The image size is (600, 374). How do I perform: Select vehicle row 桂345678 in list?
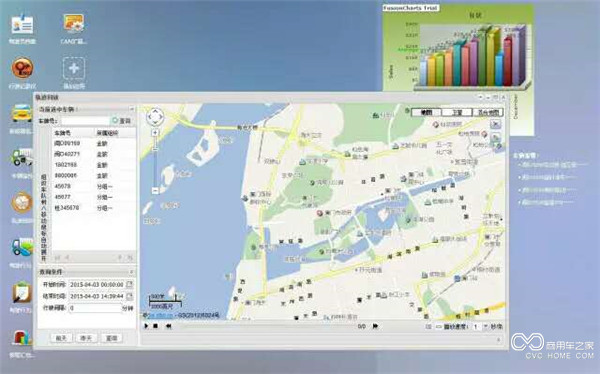94,208
